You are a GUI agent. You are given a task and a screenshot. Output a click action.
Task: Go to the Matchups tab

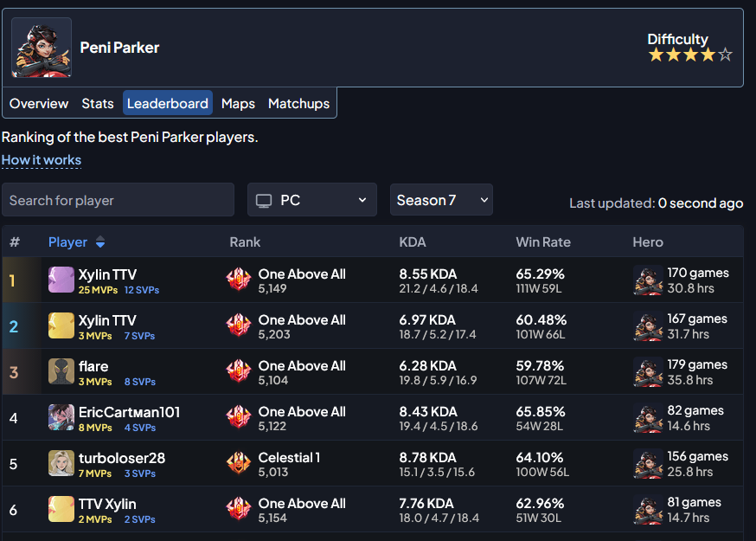click(299, 103)
